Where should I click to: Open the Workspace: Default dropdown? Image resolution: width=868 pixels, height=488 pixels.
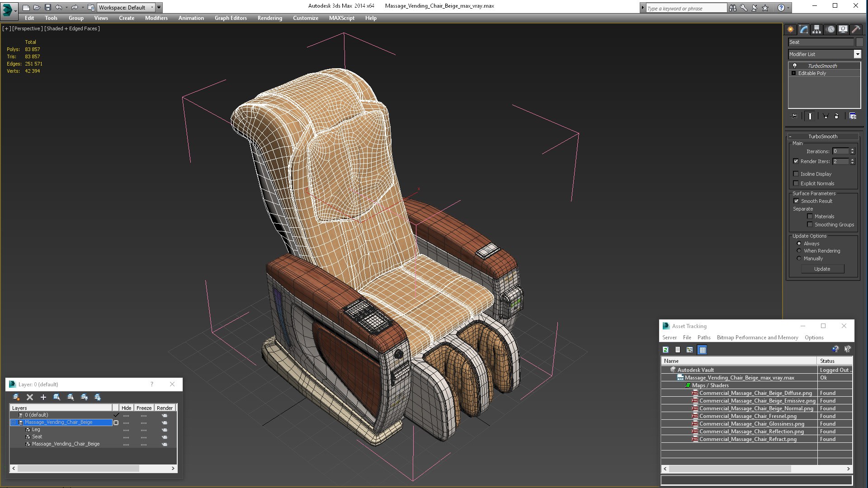(126, 7)
